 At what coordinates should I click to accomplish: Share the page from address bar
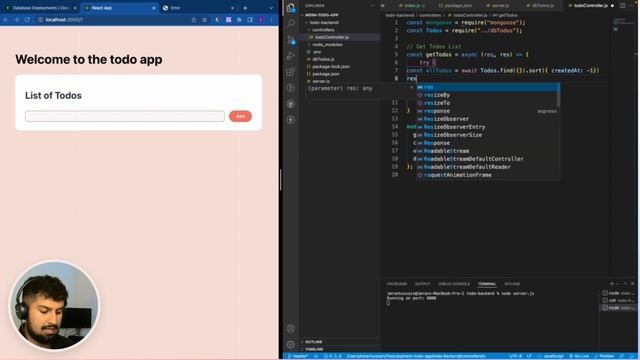(194, 20)
